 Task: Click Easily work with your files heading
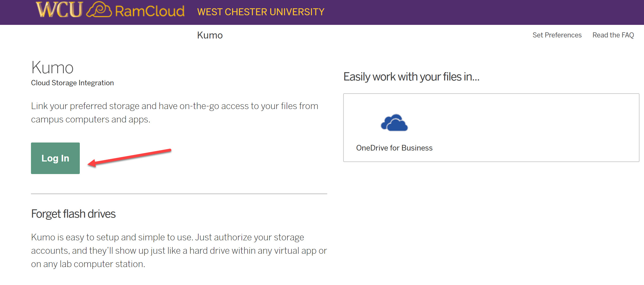[x=411, y=77]
